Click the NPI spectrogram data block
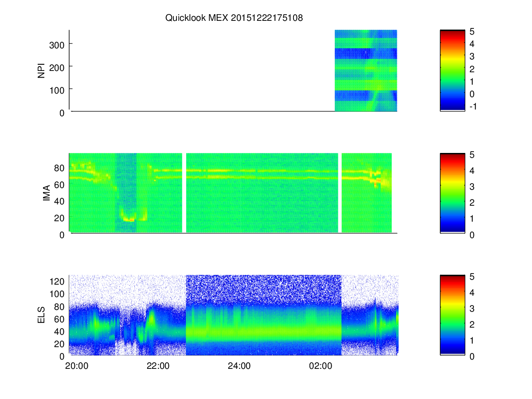Image resolution: width=532 pixels, height=399 pixels. [x=366, y=70]
